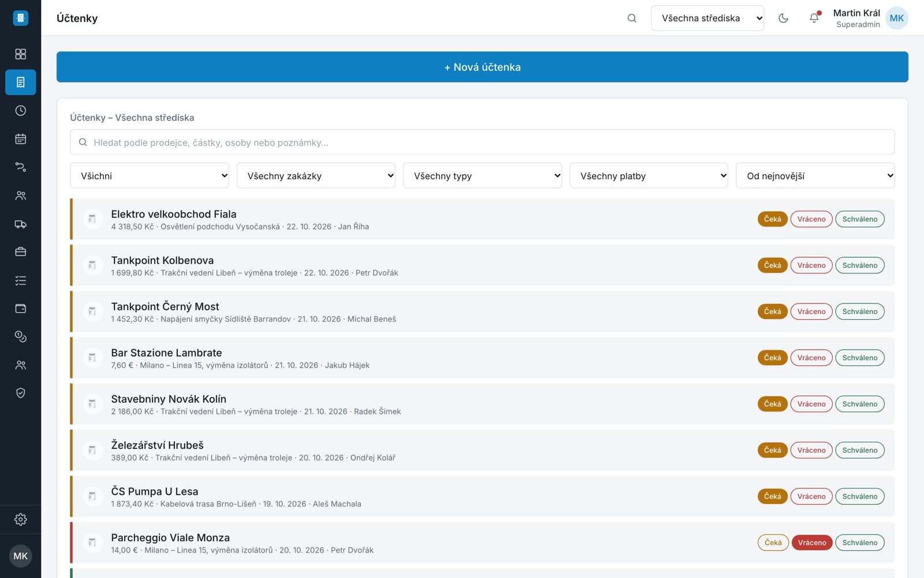Open the Od nejnovější sort dropdown
Screen dimensions: 924x578
tap(815, 176)
